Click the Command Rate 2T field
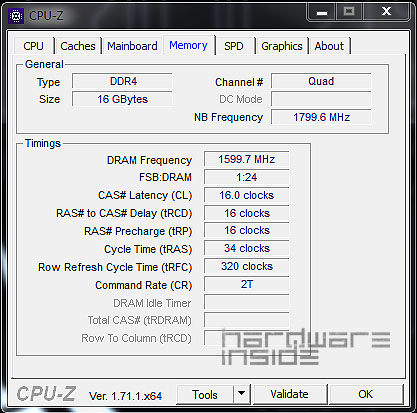The width and height of the screenshot is (417, 413). click(247, 284)
